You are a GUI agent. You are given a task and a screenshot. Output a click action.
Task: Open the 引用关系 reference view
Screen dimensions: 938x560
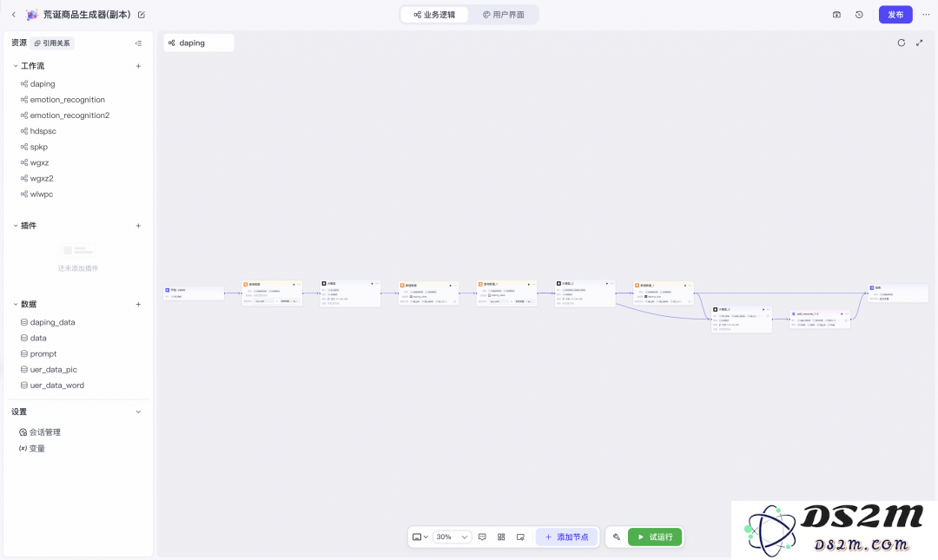coord(53,43)
